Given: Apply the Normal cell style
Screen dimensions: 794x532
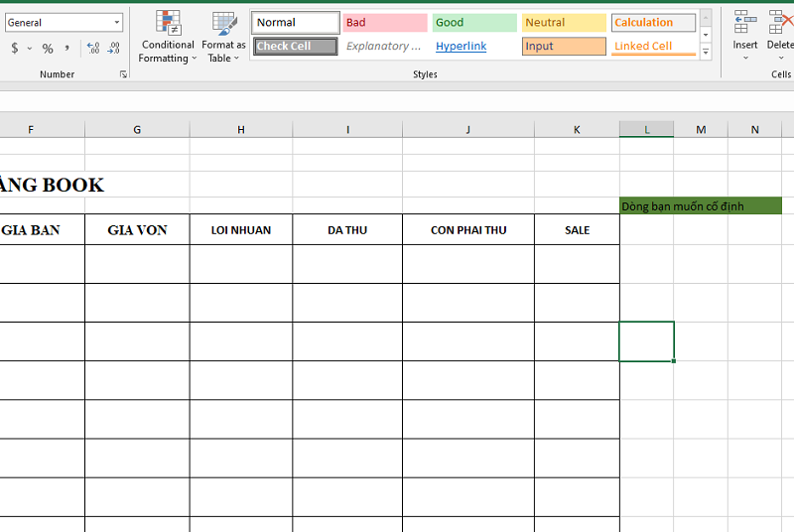Looking at the screenshot, I should click(295, 23).
